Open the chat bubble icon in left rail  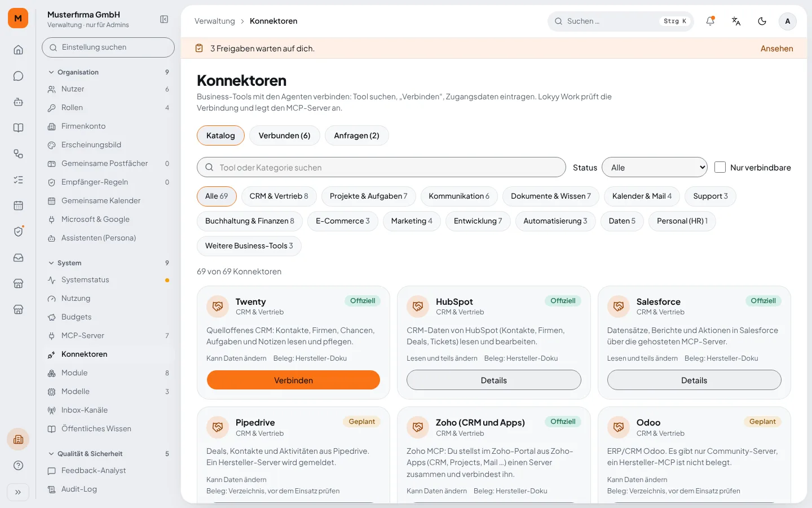point(18,76)
